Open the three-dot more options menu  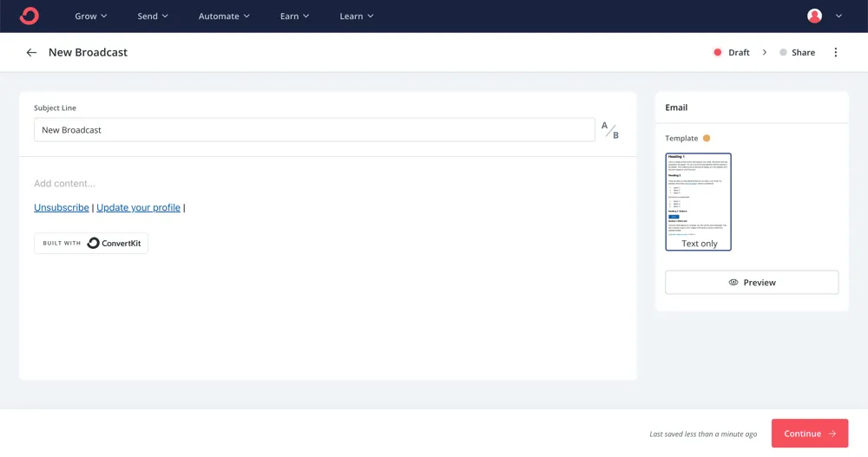[836, 53]
